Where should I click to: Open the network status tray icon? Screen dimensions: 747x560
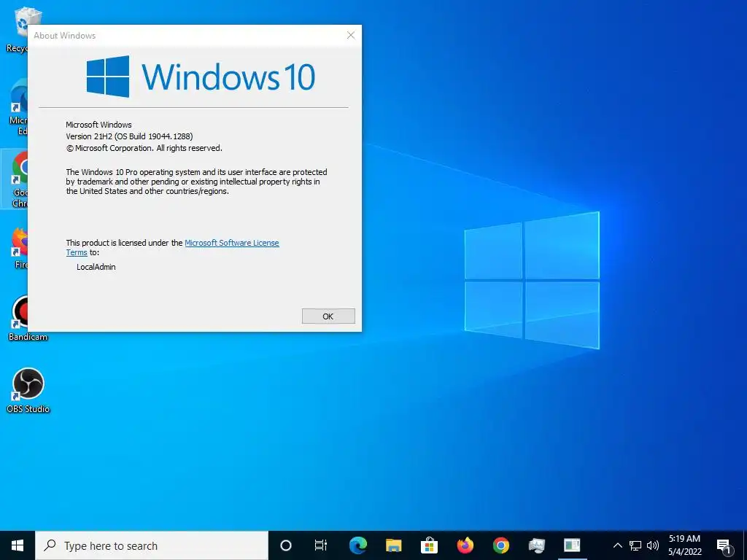pyautogui.click(x=635, y=545)
